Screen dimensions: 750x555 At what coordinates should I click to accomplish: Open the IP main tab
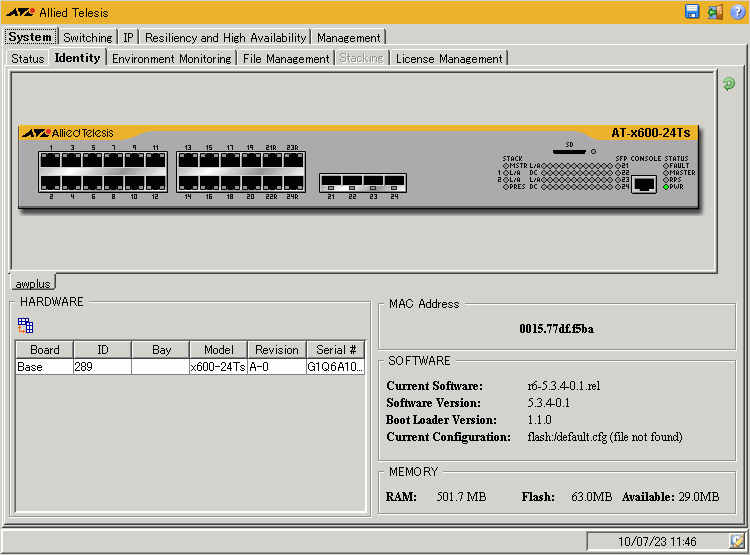point(128,37)
